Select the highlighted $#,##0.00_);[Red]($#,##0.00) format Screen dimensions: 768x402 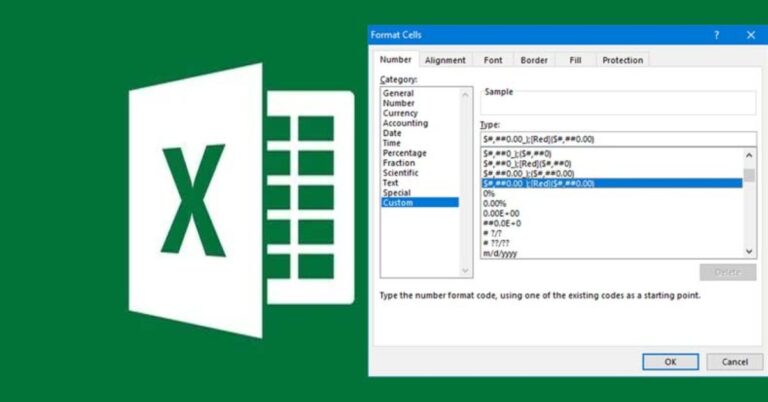click(x=612, y=183)
